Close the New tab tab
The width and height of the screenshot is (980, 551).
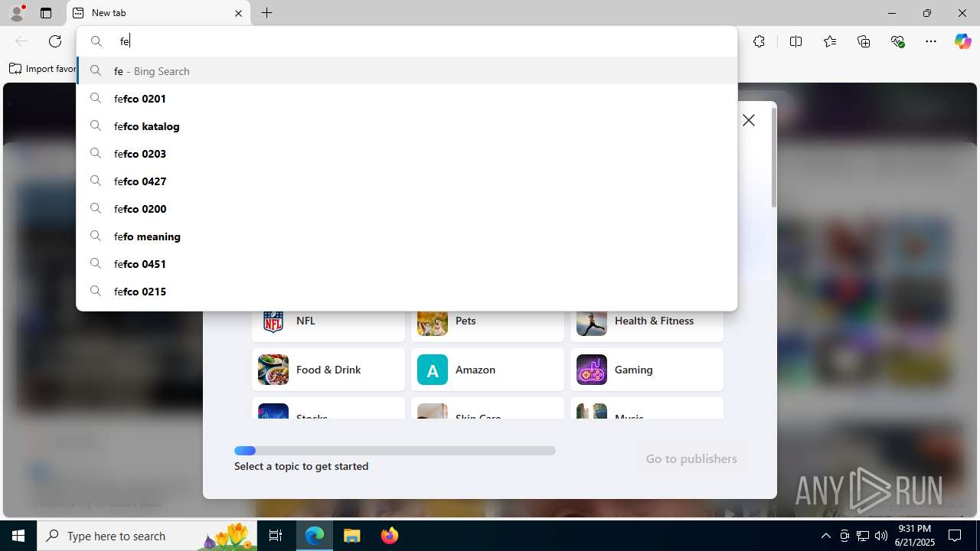[x=238, y=13]
